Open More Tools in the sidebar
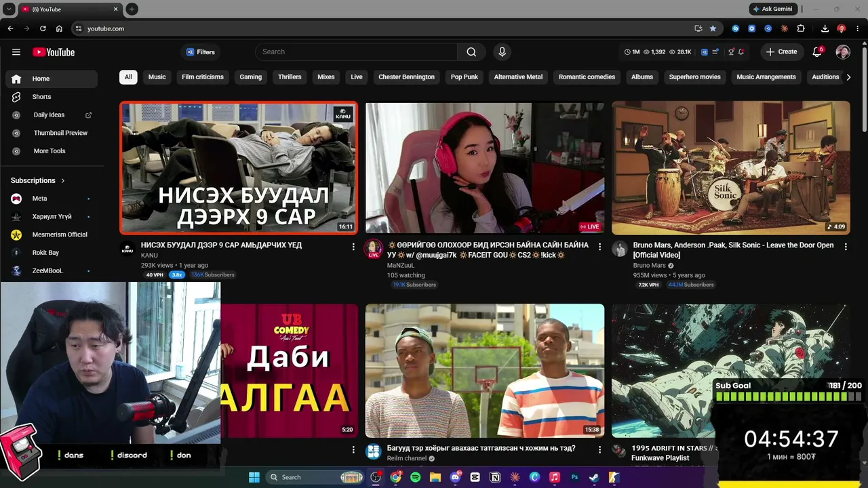 pyautogui.click(x=52, y=151)
